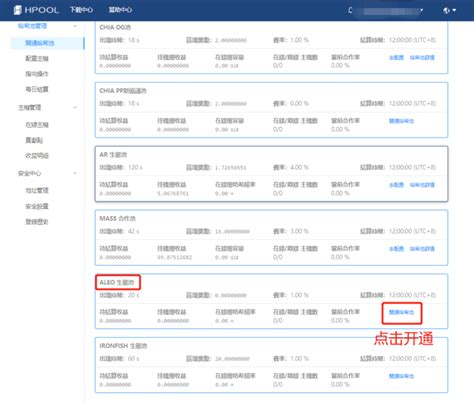Click the 20 s block time in ALEO card
Screen dimensions: 474x406
click(x=134, y=295)
